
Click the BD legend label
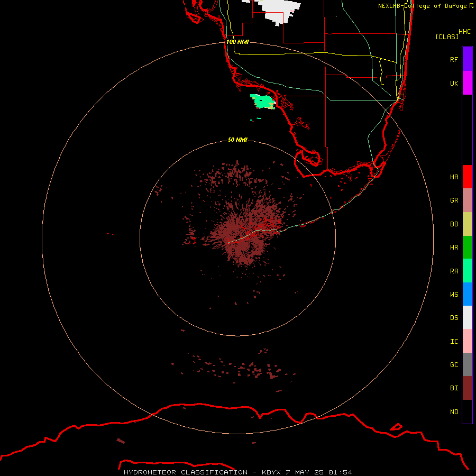[454, 224]
